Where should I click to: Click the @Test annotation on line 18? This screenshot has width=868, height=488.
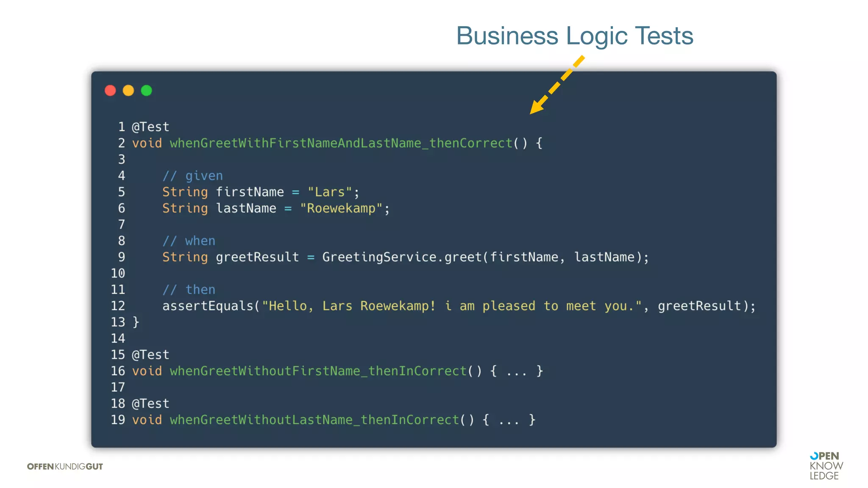coord(150,403)
